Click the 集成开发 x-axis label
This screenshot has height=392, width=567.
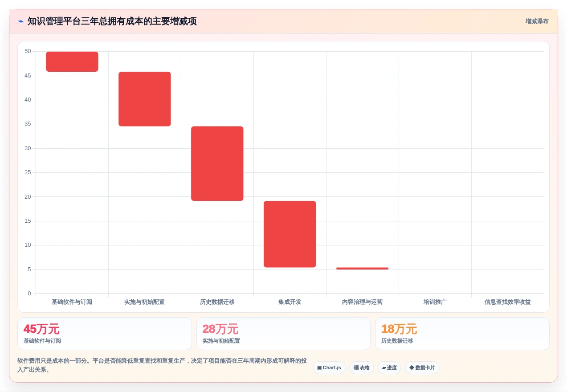point(290,302)
